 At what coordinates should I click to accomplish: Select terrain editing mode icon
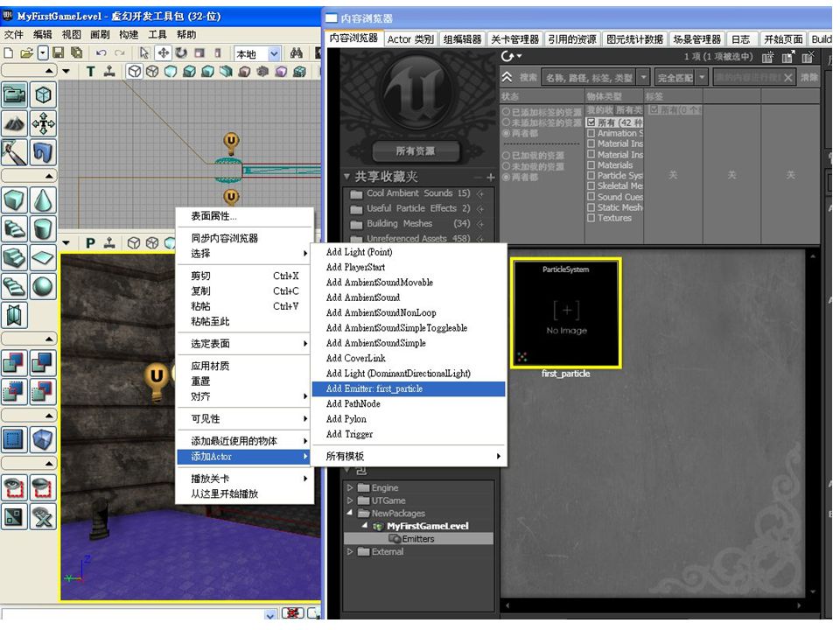tap(15, 124)
